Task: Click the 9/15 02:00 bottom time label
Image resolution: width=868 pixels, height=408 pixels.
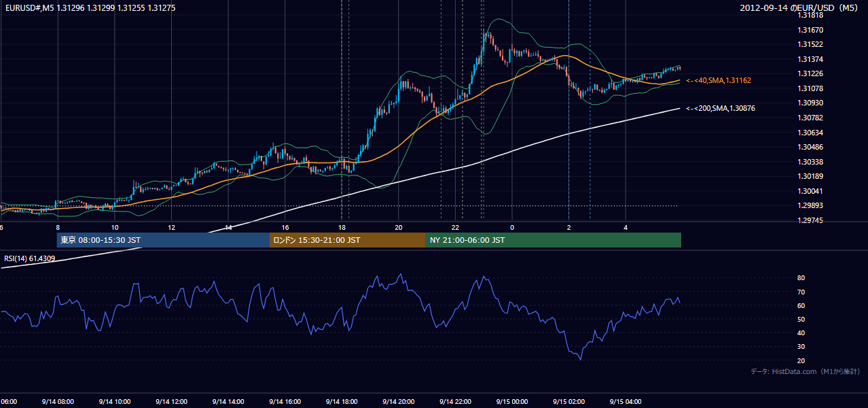Action: (x=568, y=402)
